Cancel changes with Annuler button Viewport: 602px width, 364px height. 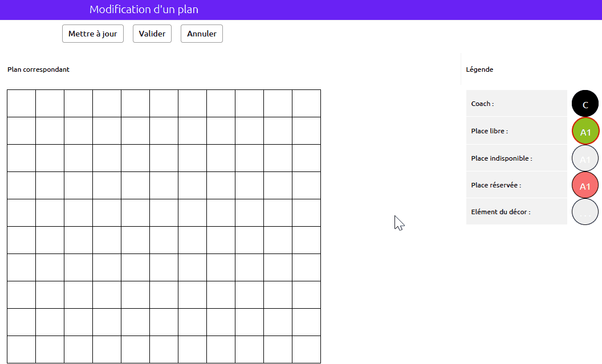tap(202, 34)
